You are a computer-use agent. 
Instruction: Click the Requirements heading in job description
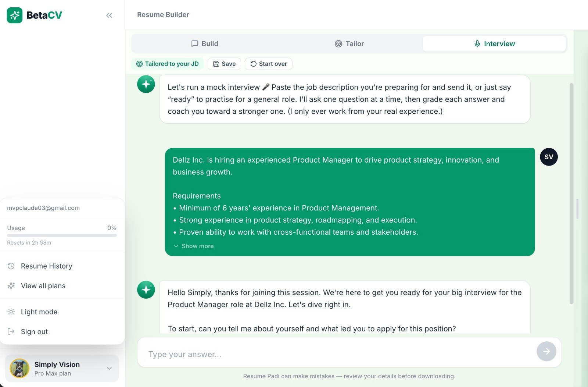pos(197,196)
